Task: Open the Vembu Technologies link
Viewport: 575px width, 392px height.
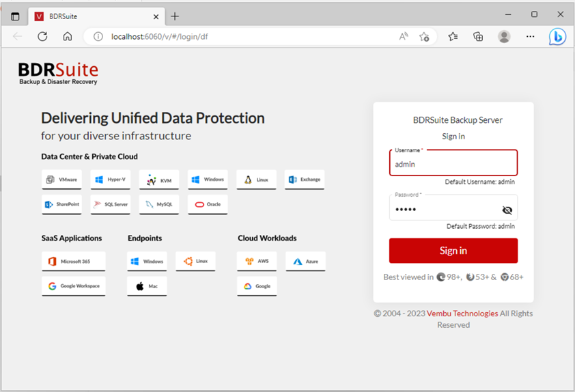Action: tap(462, 313)
